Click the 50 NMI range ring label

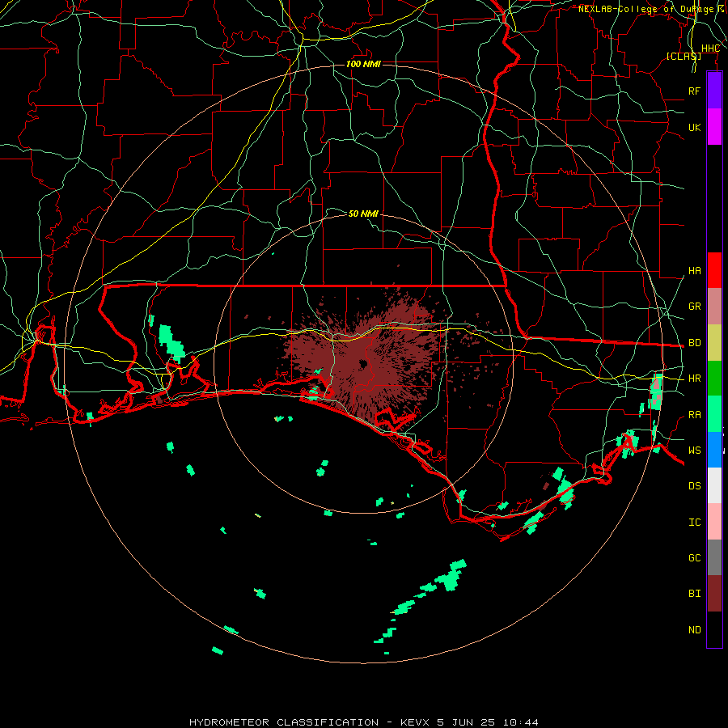coord(363,214)
